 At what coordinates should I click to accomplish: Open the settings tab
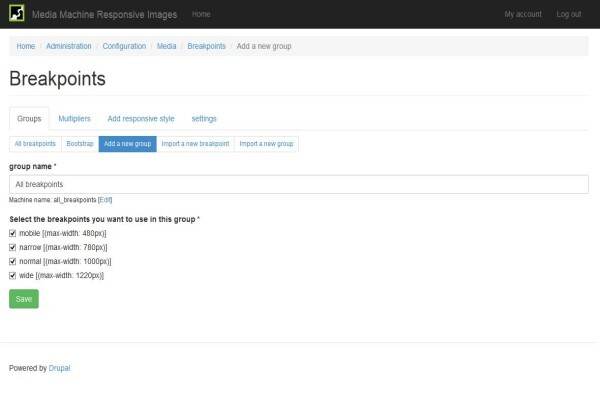204,119
